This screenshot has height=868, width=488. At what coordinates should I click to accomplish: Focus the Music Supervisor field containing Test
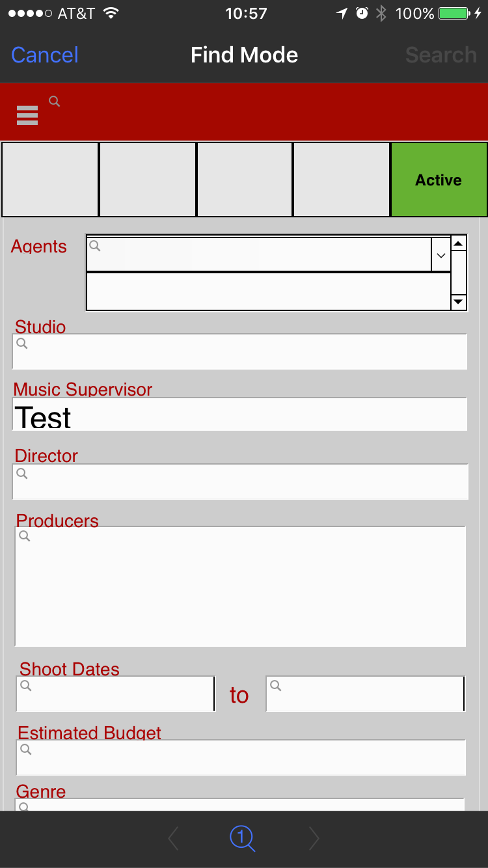(239, 415)
